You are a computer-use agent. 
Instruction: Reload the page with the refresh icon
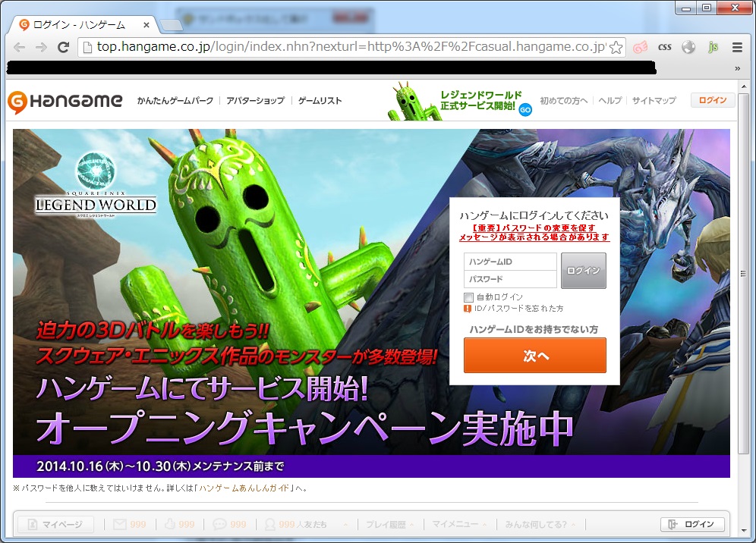pyautogui.click(x=63, y=47)
